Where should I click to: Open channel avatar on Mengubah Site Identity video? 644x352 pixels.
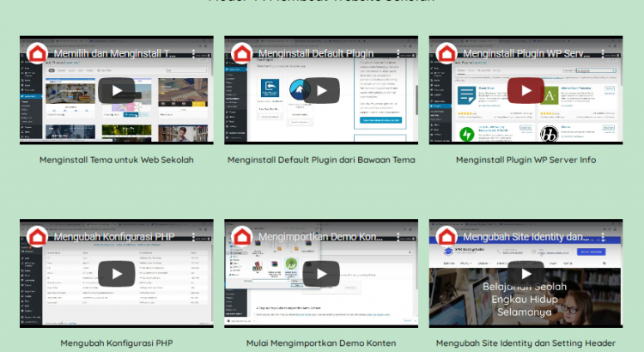click(x=447, y=237)
